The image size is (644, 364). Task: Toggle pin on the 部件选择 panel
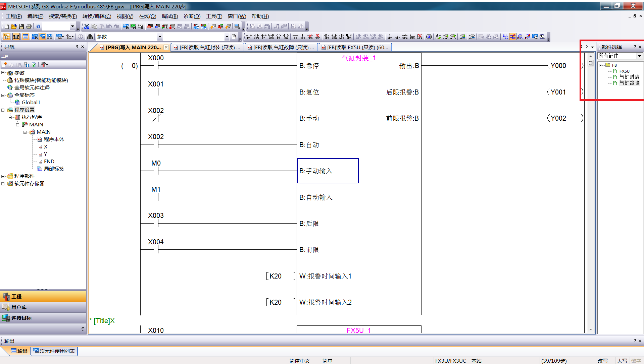point(634,47)
